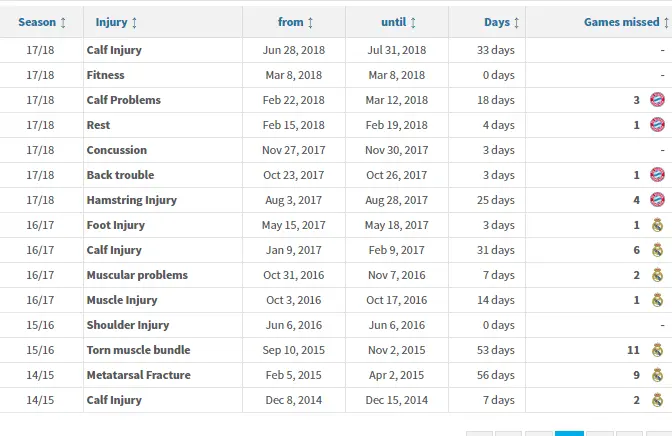Click Real Madrid crest in Jan 2017 Calf Injury row

[657, 250]
